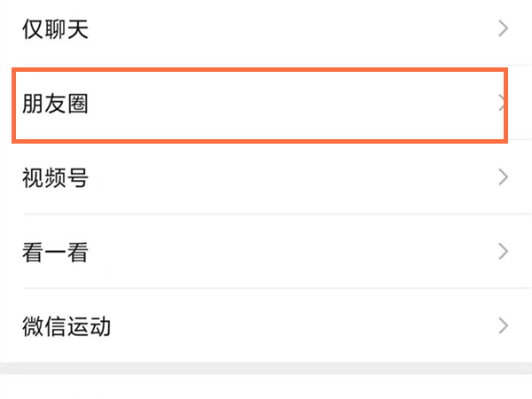
Task: Tap the separator line between 视频号 and 看一看
Action: point(266,214)
